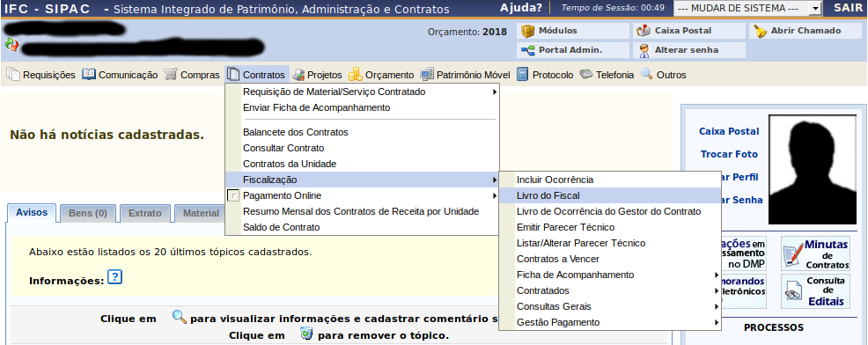Open Caixa Postal mailbox icon in header
868x345 pixels.
pyautogui.click(x=644, y=31)
